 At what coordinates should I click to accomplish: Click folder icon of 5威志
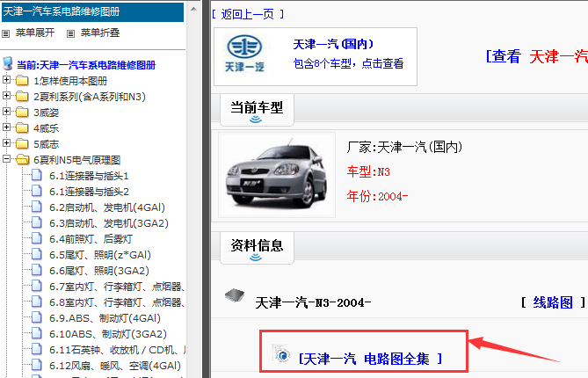(22, 143)
